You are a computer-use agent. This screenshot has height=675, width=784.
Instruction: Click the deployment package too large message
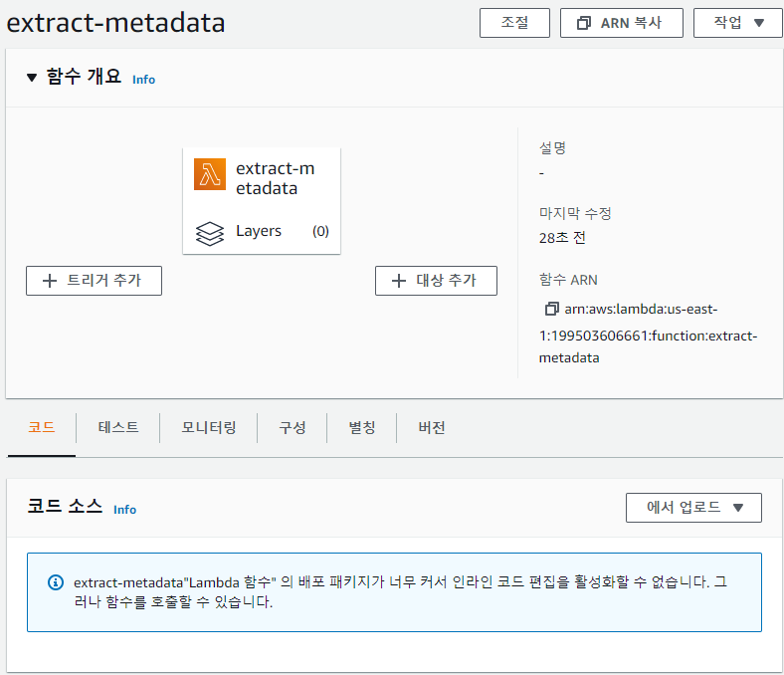[400, 592]
